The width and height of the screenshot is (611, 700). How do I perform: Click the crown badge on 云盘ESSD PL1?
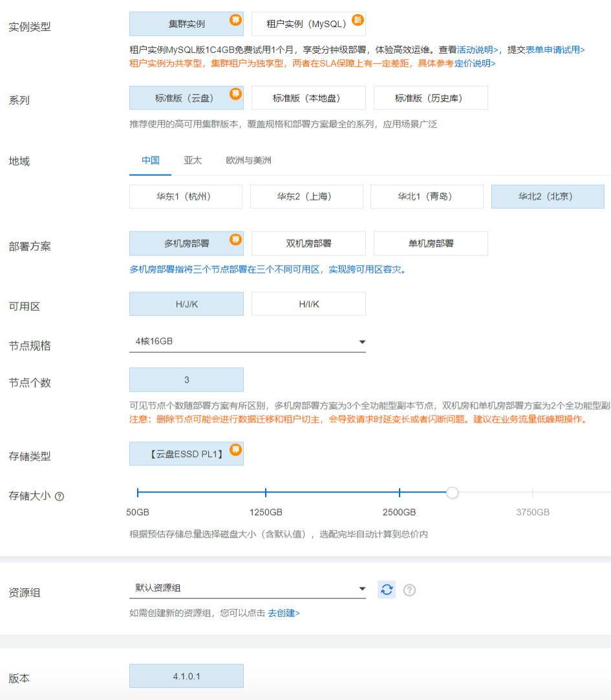(235, 448)
